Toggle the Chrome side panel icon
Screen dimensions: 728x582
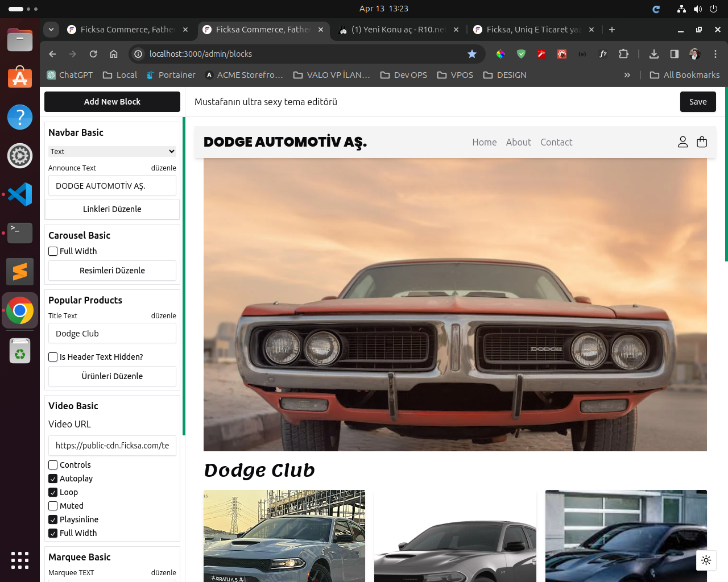[x=675, y=54]
